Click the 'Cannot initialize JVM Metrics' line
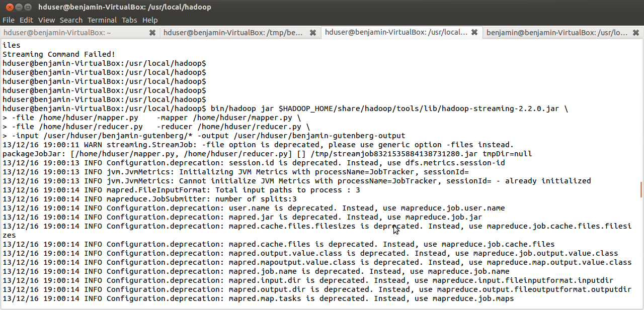644x310 pixels. click(x=296, y=181)
